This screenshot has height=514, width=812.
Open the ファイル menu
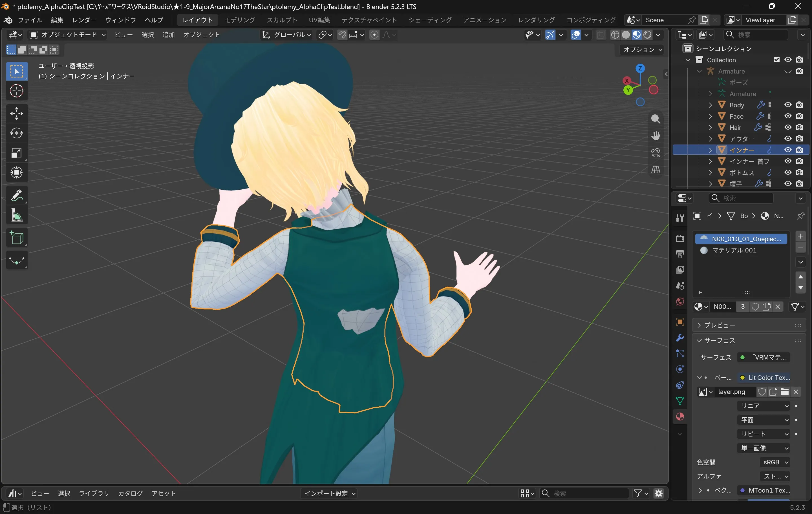30,20
